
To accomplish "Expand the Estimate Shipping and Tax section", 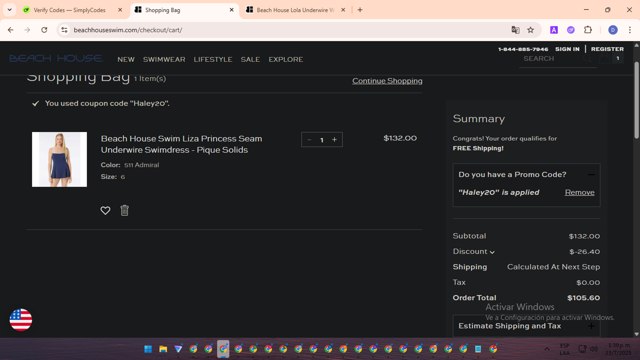I will pos(591,326).
